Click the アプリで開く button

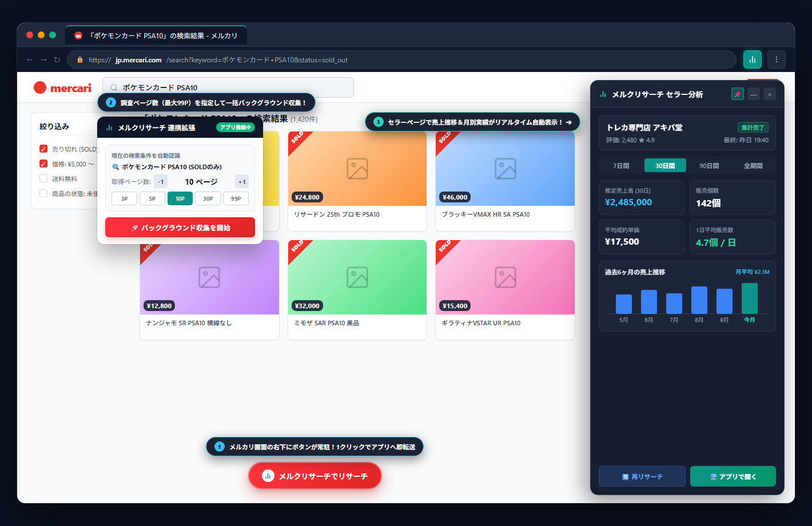733,476
